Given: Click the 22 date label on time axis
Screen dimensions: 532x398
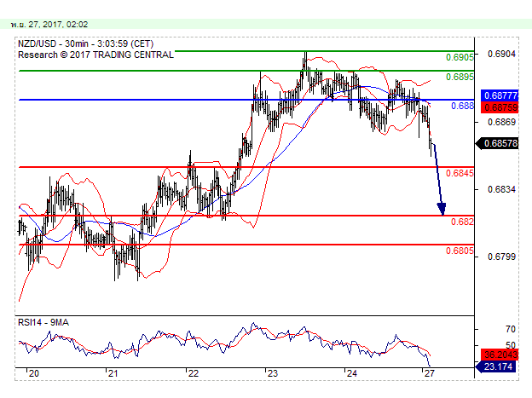Looking at the screenshot, I should pyautogui.click(x=193, y=373).
